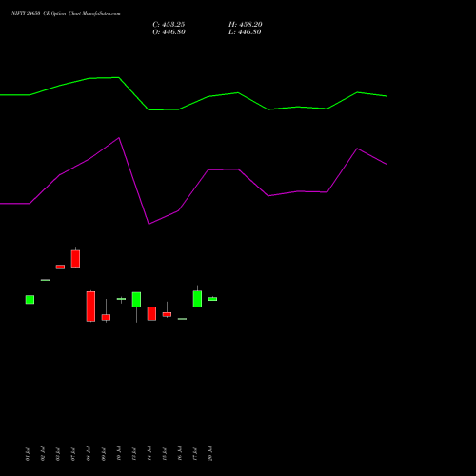Image resolution: width=476 pixels, height=476 pixels.
Task: Click the open value 'O: 446.80'
Action: point(169,32)
